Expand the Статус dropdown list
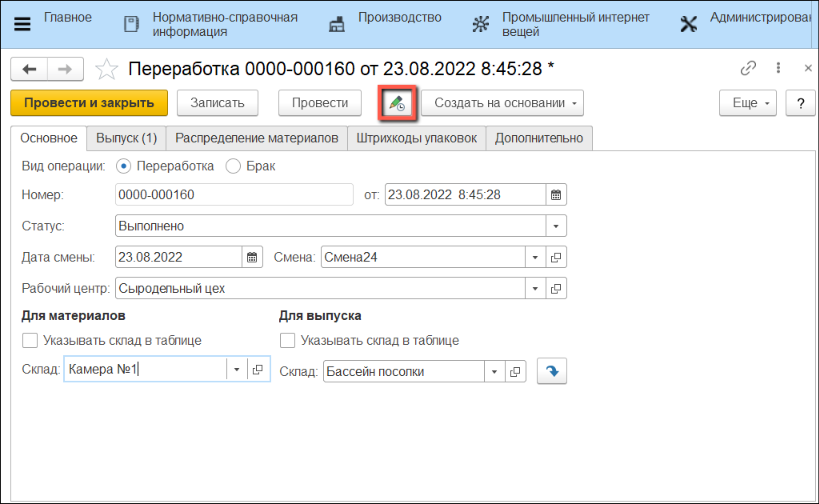The width and height of the screenshot is (819, 504). [557, 226]
